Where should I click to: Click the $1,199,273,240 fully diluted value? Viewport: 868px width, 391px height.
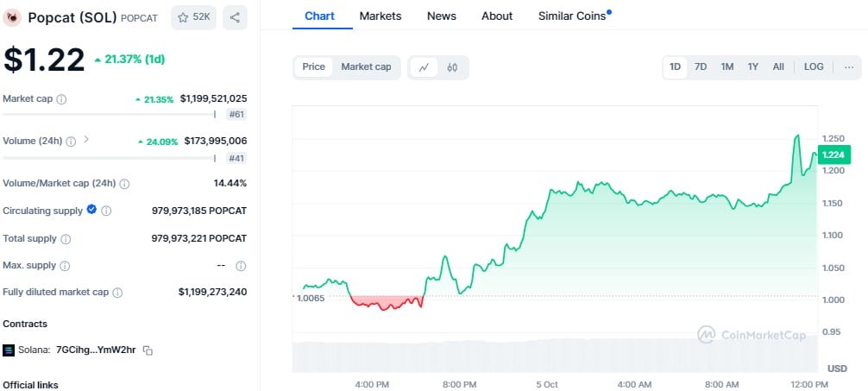tap(212, 292)
